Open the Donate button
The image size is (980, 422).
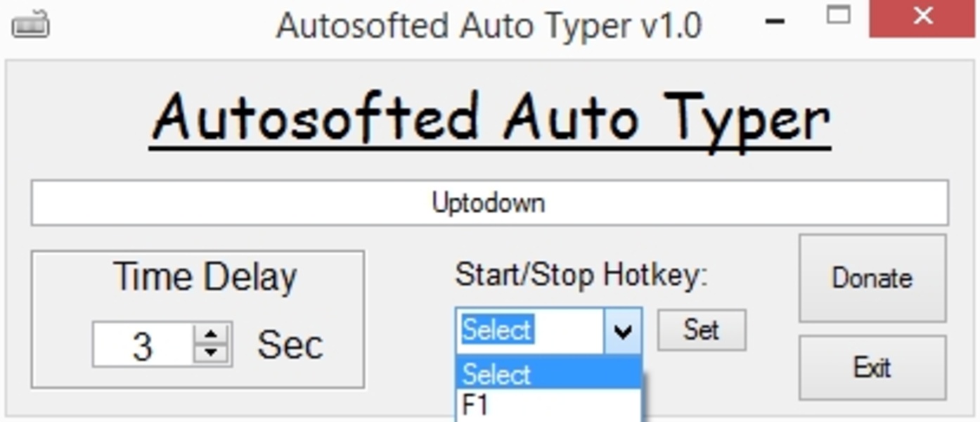(872, 278)
